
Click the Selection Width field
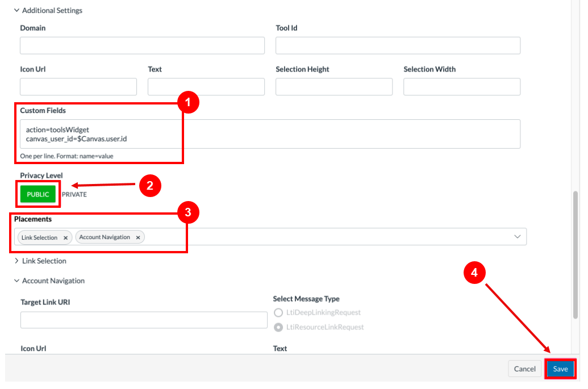coord(461,86)
